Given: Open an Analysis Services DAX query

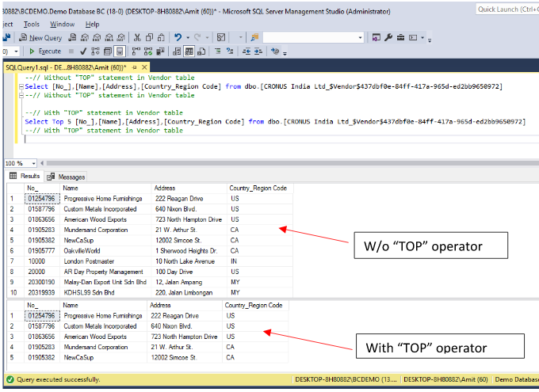Looking at the screenshot, I should point(121,37).
